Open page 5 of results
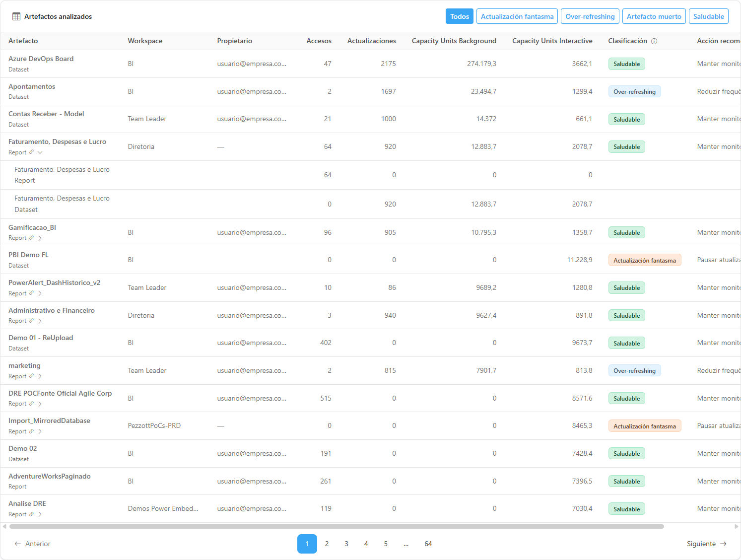 386,544
